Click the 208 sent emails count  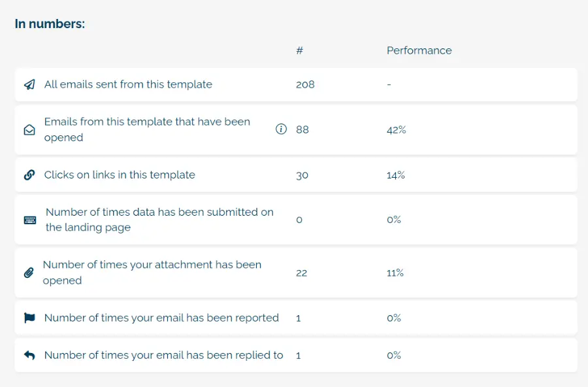pos(305,84)
